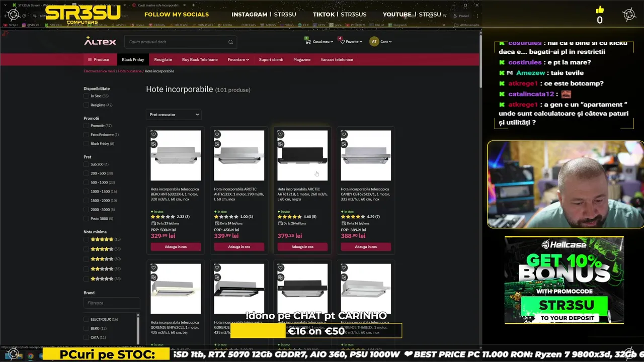Screen dimensions: 644x362
Task: Select price range 1000 - 1500
Action: pos(86,192)
